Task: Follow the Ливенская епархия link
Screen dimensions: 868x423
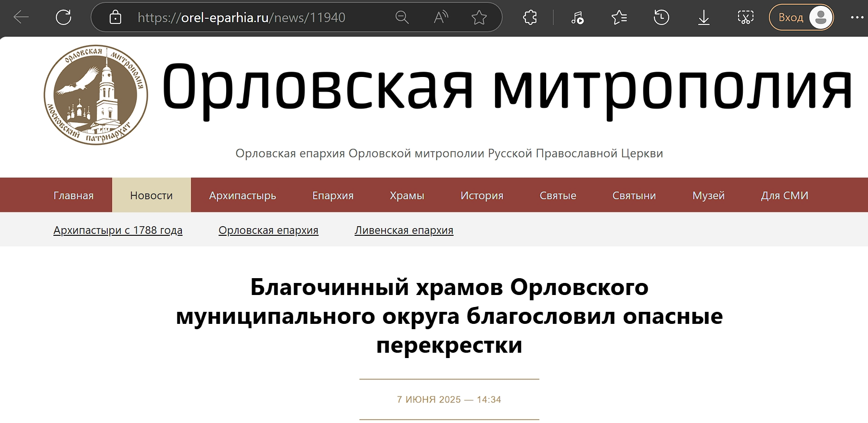Action: click(x=404, y=230)
